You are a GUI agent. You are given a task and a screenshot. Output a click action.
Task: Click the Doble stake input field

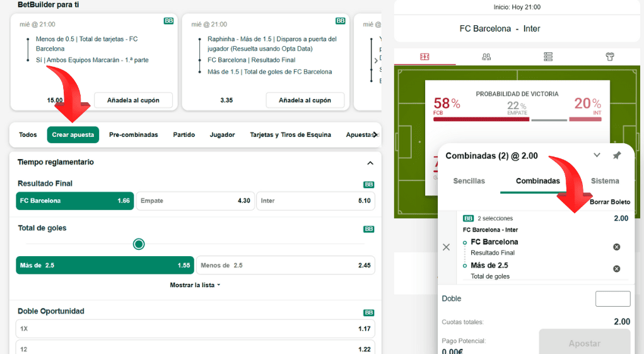tap(613, 298)
